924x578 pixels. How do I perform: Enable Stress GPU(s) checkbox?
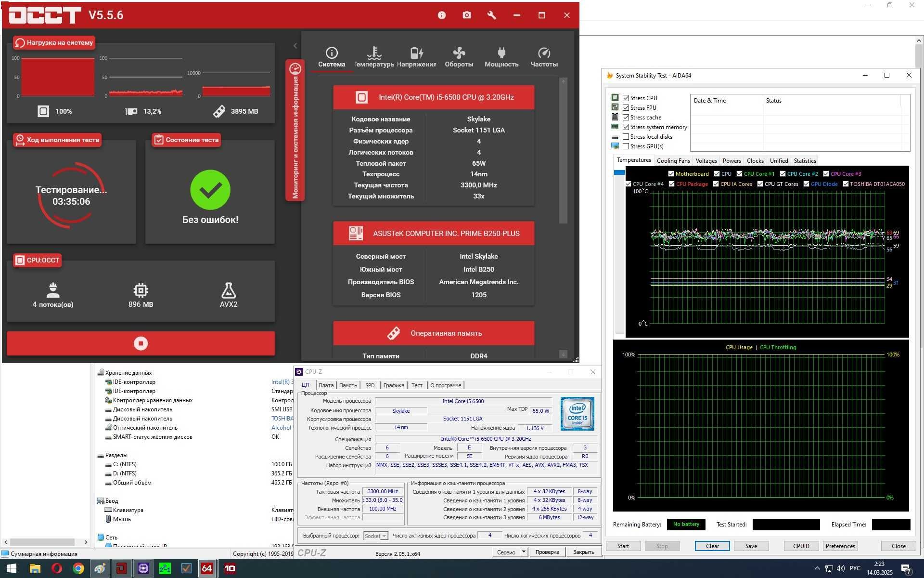coord(626,146)
